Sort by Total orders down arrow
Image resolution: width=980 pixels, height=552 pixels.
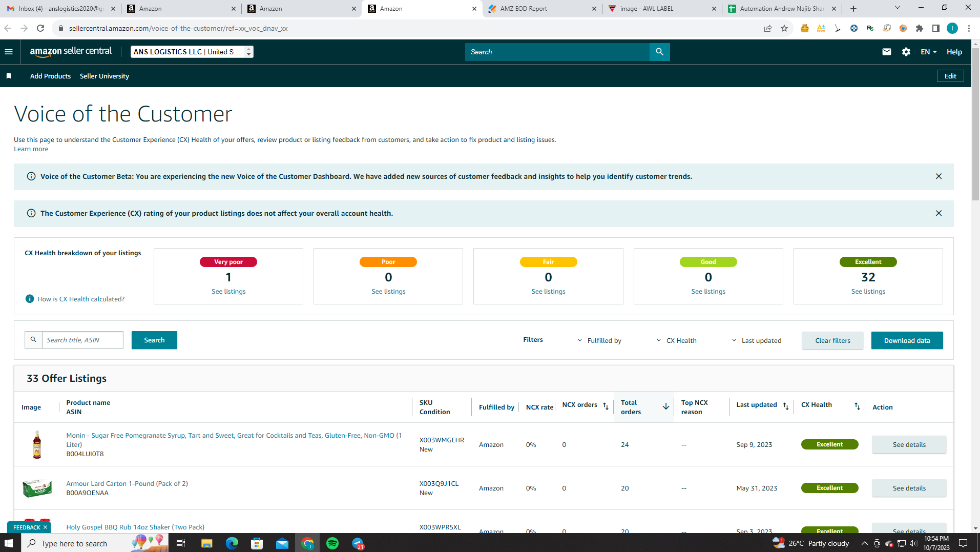click(x=666, y=406)
